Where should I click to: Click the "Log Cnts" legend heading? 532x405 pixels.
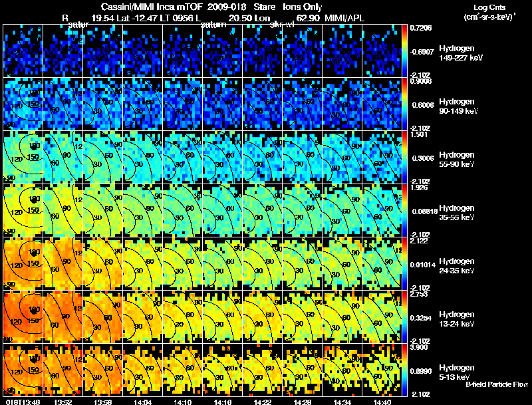(489, 7)
